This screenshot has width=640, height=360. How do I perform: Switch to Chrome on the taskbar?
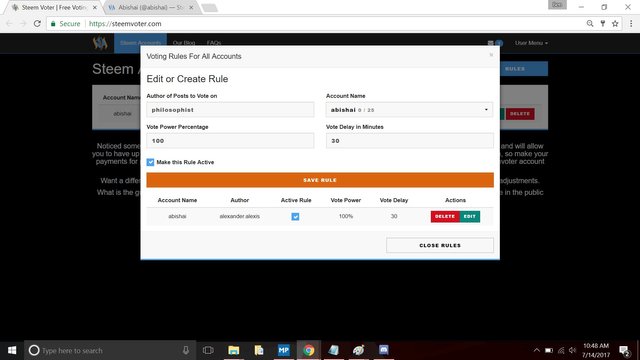click(309, 350)
